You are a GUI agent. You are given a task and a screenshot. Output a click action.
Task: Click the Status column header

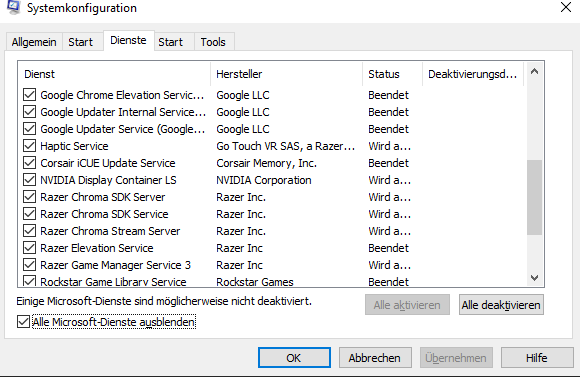tap(392, 74)
